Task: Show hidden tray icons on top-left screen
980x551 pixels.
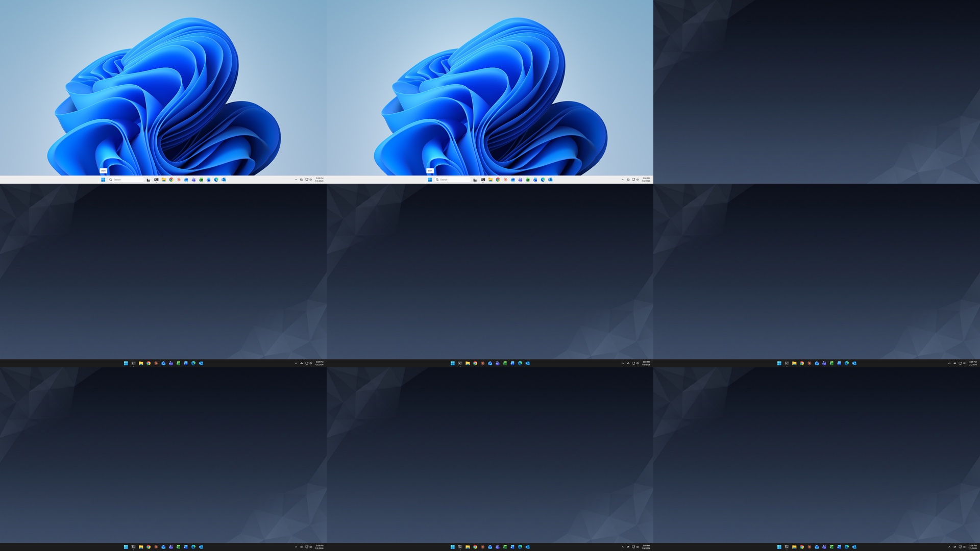Action: click(x=296, y=180)
